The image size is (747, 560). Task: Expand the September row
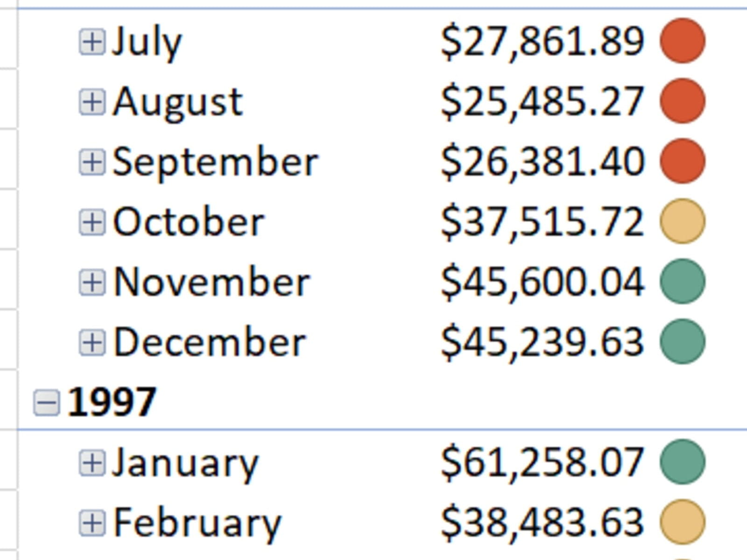click(92, 162)
